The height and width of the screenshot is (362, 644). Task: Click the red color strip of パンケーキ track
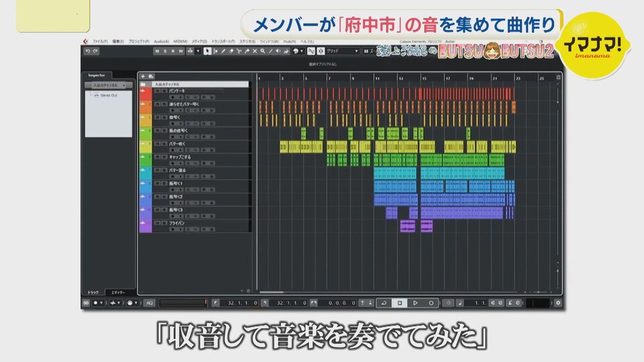tap(146, 95)
